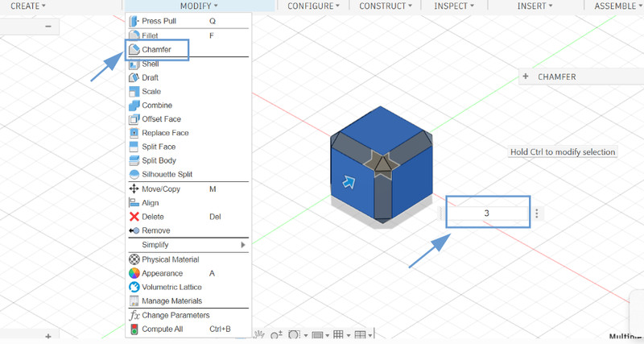Open Change Parameters dialog
644x344 pixels.
[188, 315]
